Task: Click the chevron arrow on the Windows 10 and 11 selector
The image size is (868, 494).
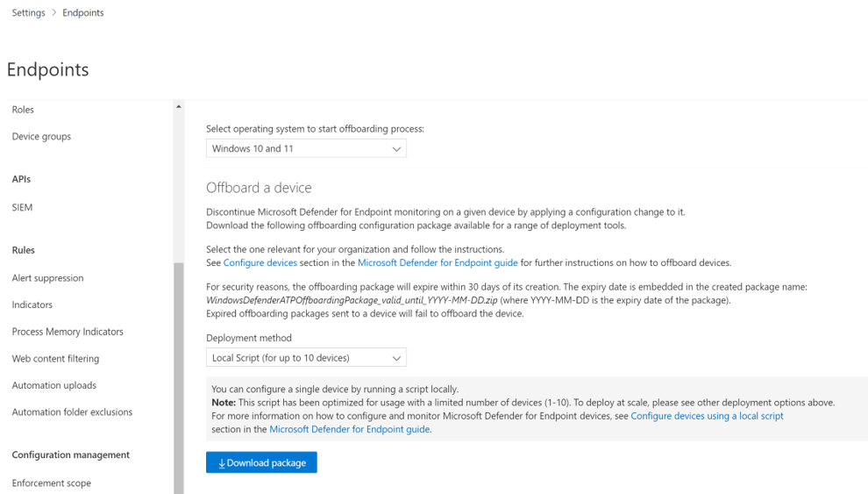Action: pos(396,149)
